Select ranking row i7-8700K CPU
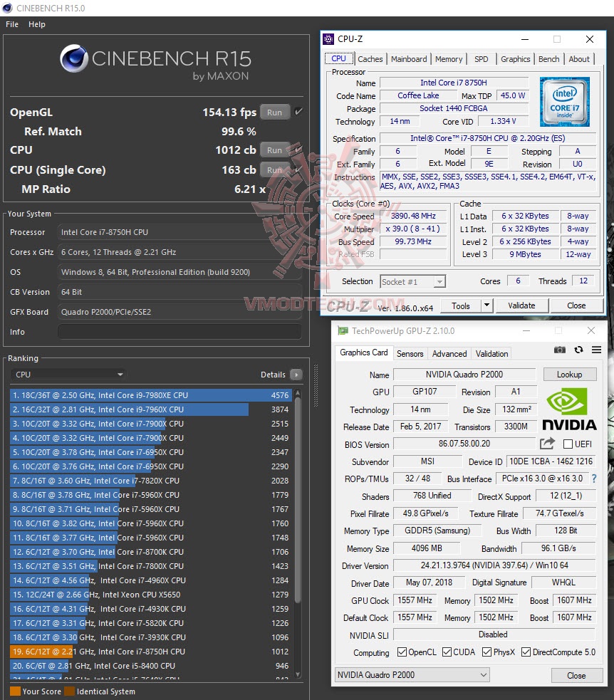This screenshot has width=614, height=700. (151, 552)
